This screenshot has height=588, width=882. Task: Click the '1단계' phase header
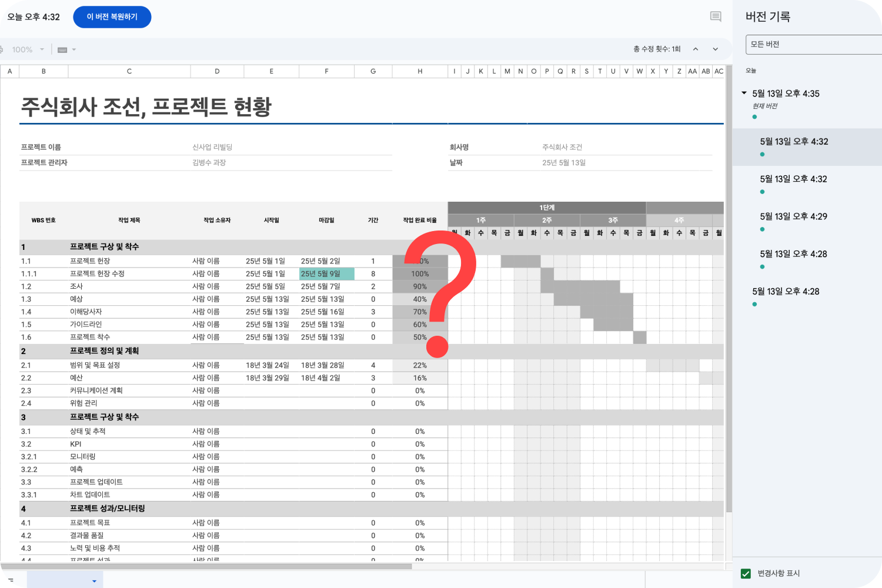tap(547, 208)
